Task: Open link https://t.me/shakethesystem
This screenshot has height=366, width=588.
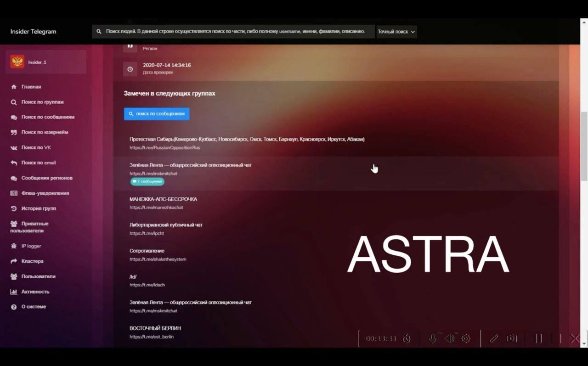Action: coord(158,259)
